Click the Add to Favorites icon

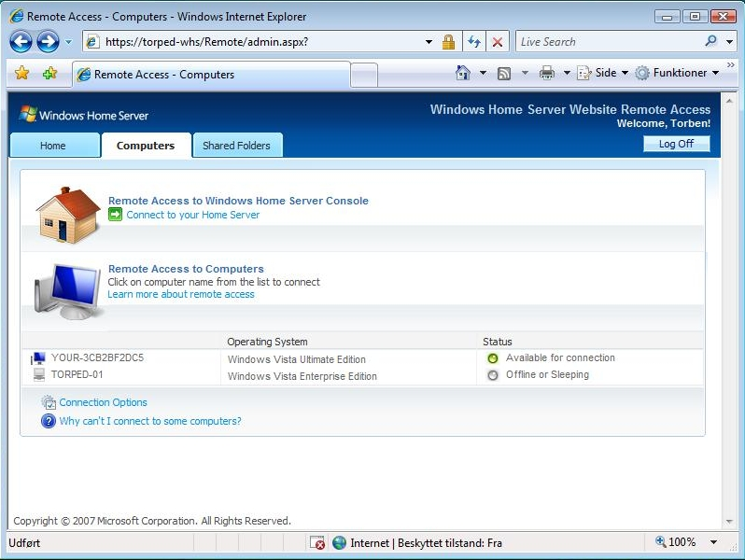click(x=49, y=73)
